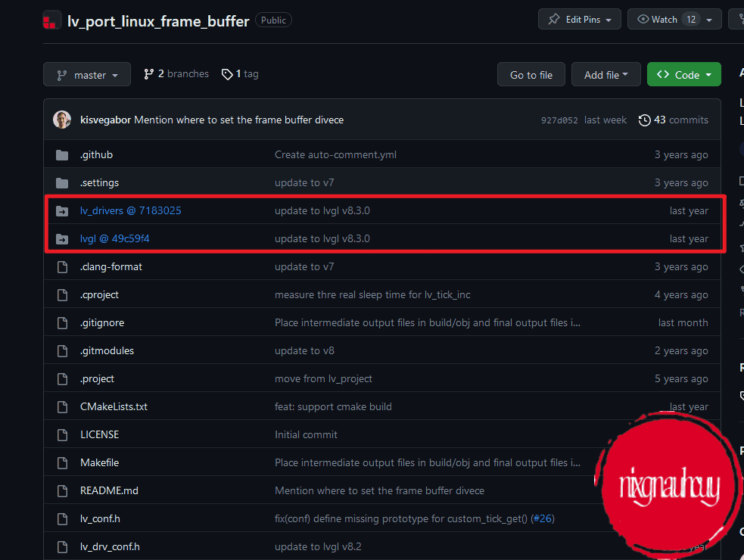Click the .settings folder icon
This screenshot has height=560, width=744.
62,182
